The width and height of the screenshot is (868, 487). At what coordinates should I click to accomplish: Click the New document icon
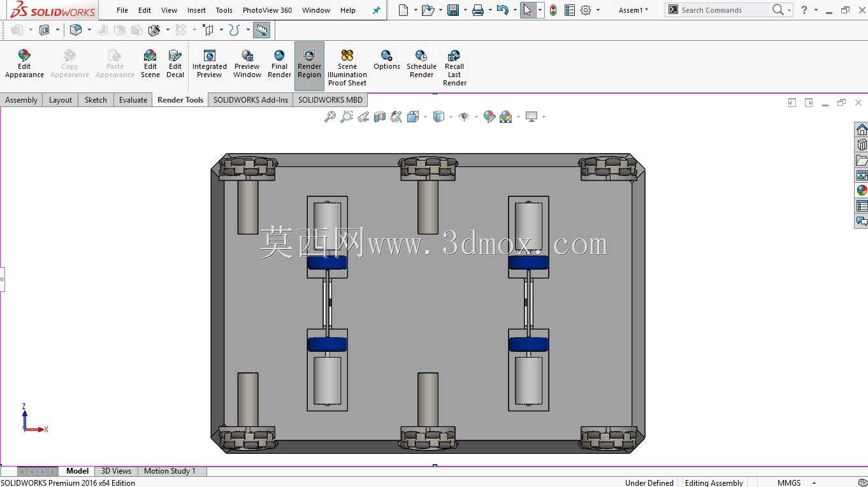403,10
